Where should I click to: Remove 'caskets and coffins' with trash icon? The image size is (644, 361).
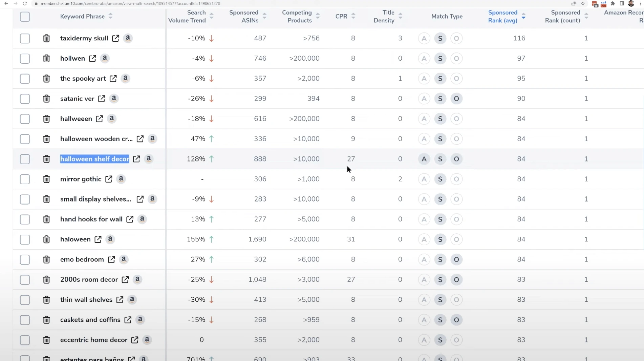tap(46, 320)
